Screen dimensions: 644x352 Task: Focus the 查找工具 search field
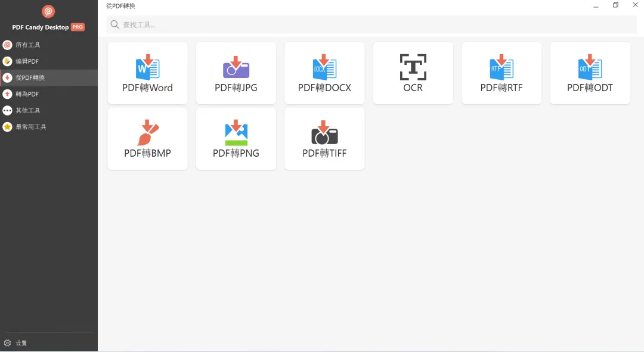click(371, 24)
